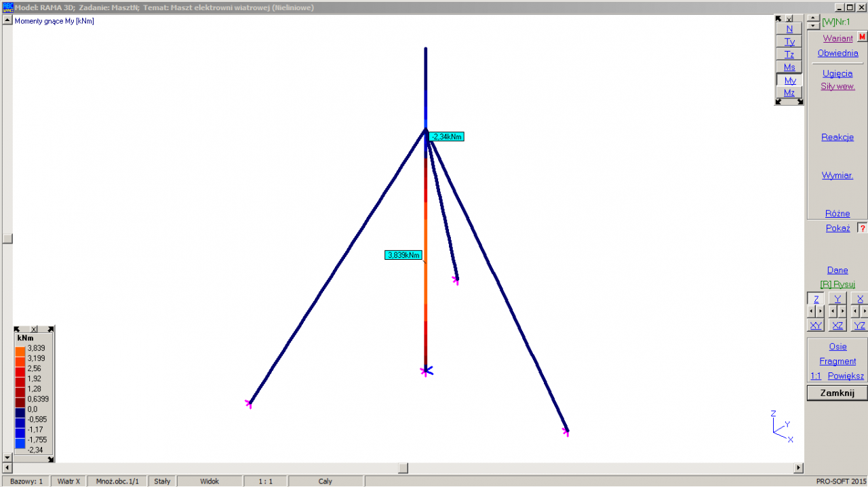
Task: Click the red question mark next to Pokaż
Action: [862, 228]
